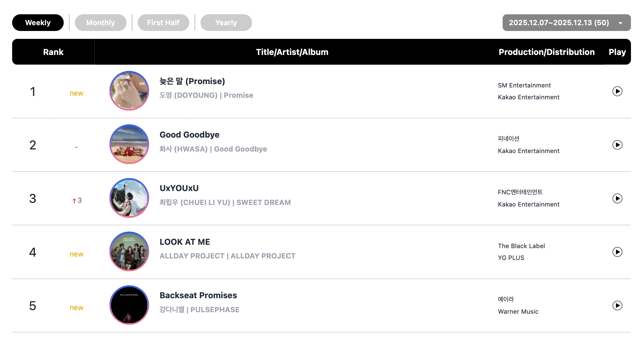Viewport: 644px width, 338px height.
Task: Click the Good Goodbye song title
Action: coord(189,135)
